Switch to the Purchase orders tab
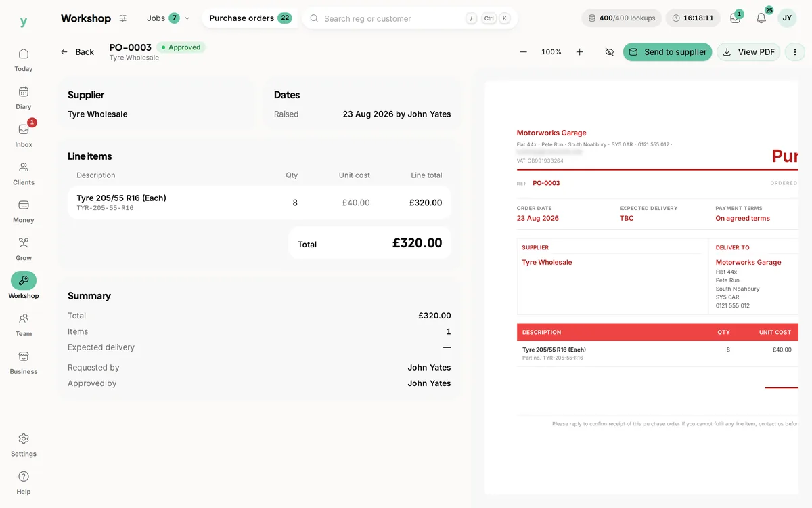Viewport: 812px width, 508px height. (250, 18)
